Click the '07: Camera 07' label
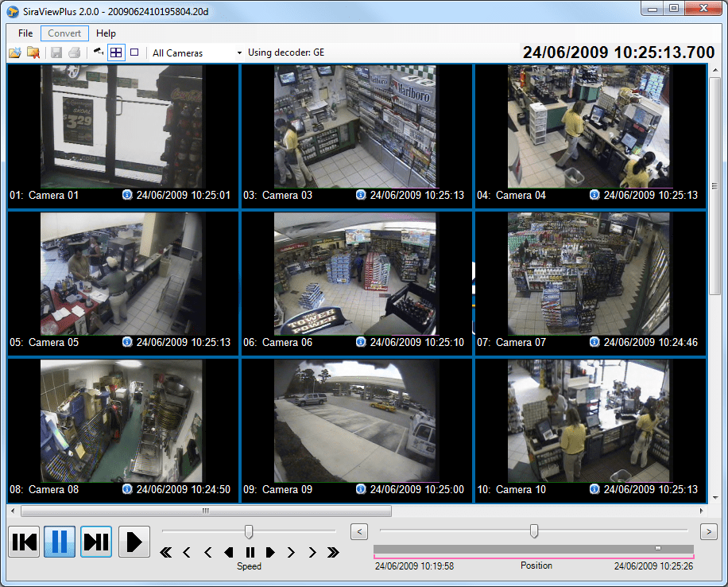This screenshot has height=587, width=728. point(511,343)
